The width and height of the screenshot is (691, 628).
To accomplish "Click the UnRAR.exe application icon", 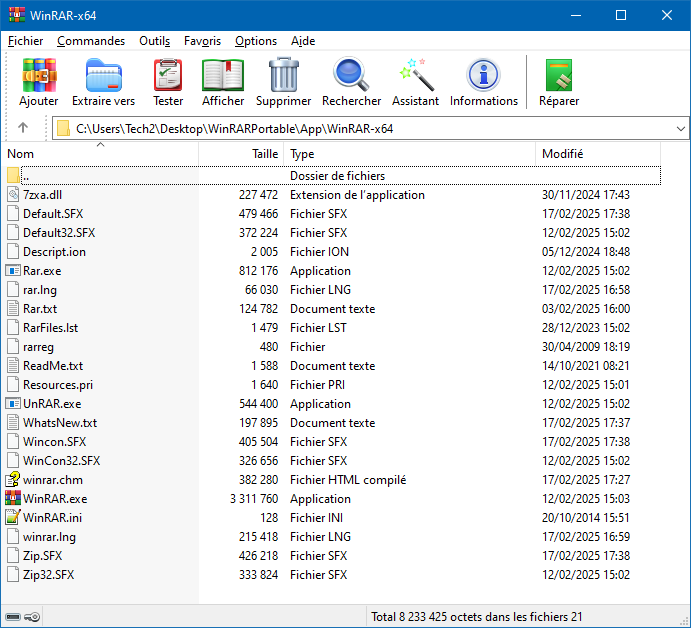I will (x=13, y=404).
